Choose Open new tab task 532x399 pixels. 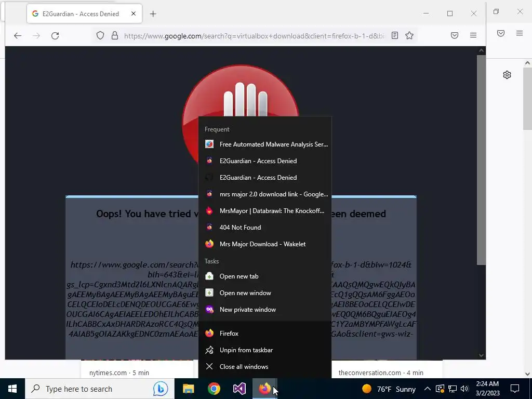(265, 276)
